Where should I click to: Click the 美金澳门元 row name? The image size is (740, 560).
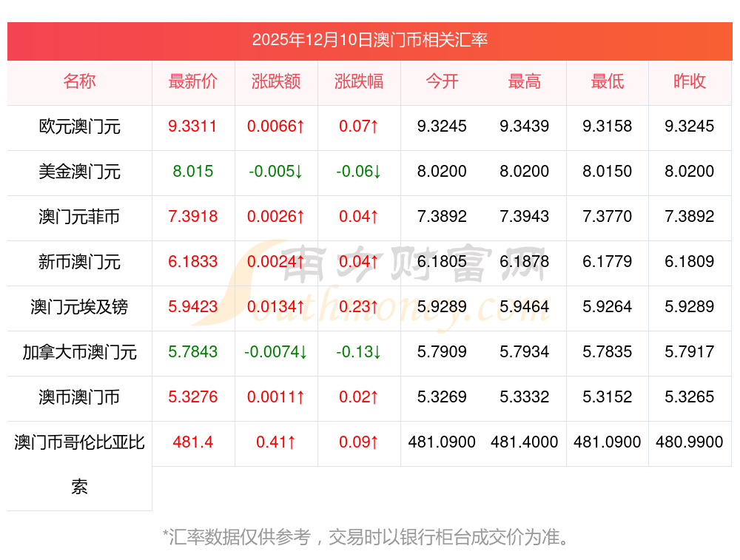click(x=79, y=172)
